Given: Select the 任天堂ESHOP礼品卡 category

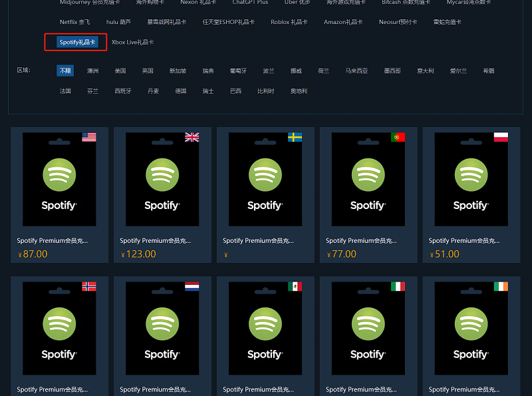Looking at the screenshot, I should [228, 22].
